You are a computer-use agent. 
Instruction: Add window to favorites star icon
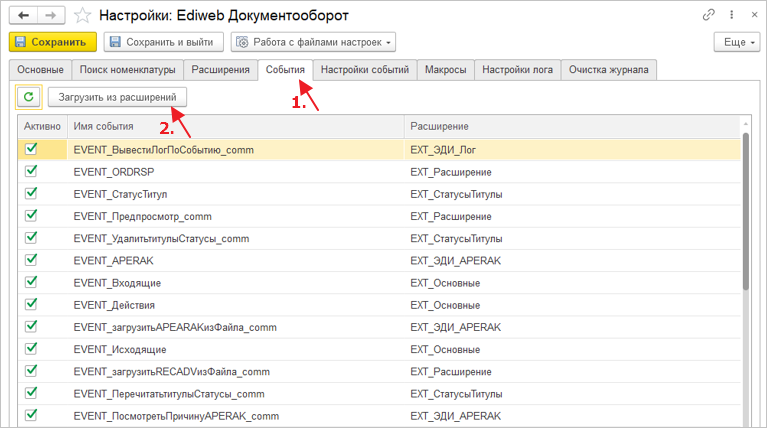click(x=83, y=15)
